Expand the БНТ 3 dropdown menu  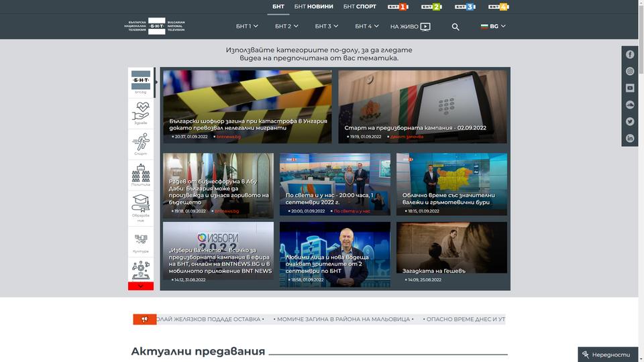point(327,26)
